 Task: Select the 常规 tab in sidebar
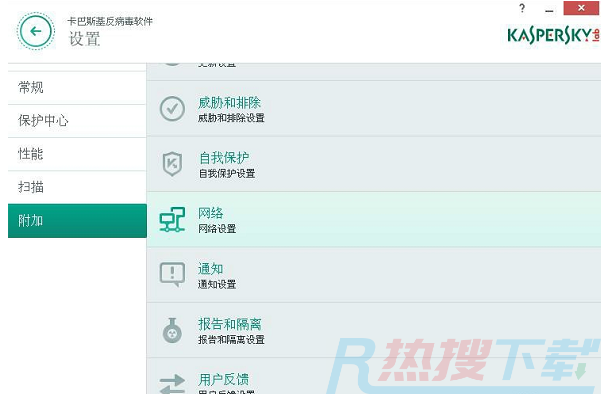click(77, 88)
